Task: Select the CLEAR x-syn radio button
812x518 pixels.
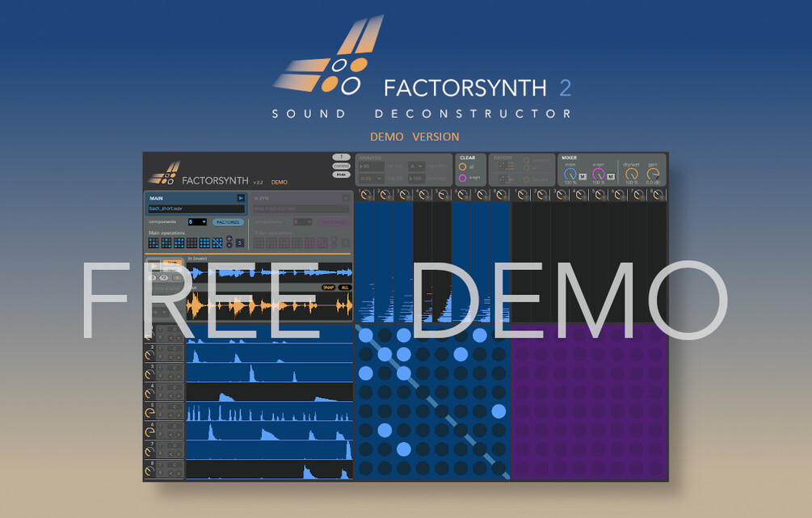Action: click(x=462, y=179)
